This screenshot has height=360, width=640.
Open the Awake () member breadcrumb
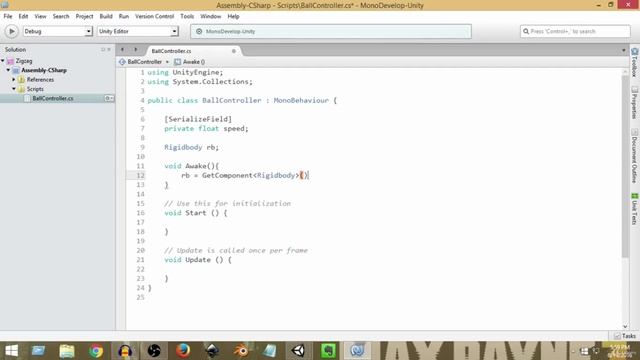(x=190, y=62)
